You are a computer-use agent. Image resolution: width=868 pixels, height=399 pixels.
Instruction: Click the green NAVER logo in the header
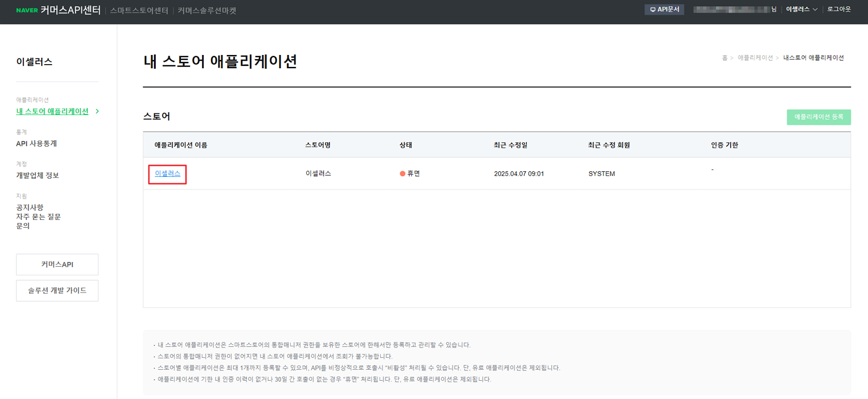click(27, 10)
